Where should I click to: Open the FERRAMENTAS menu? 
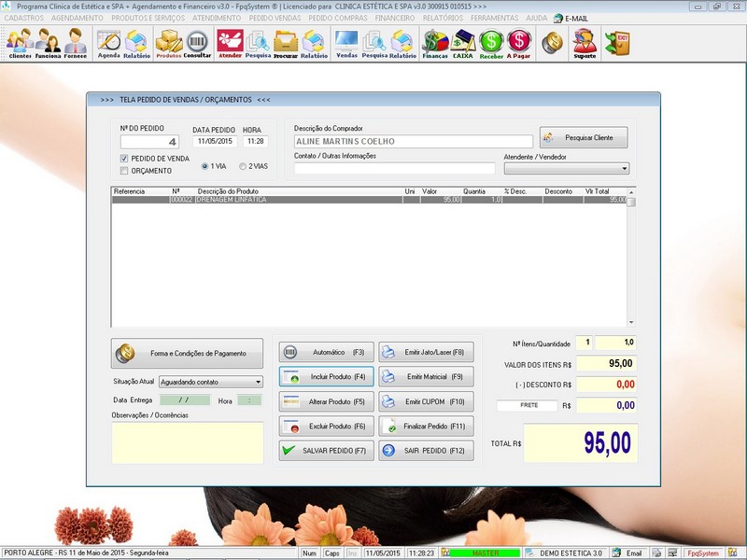[x=495, y=18]
